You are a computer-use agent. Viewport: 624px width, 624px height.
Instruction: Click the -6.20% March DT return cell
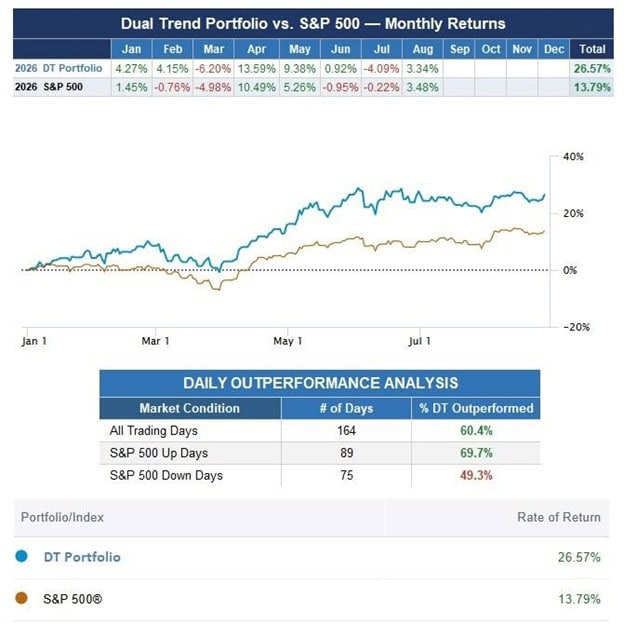213,68
